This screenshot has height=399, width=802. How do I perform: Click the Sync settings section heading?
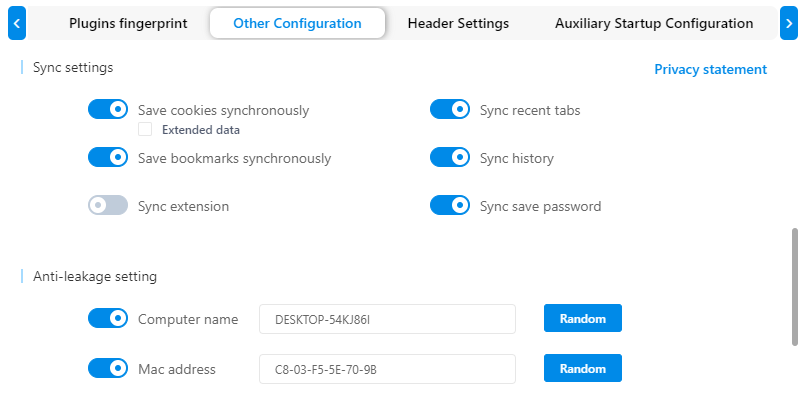pyautogui.click(x=73, y=67)
